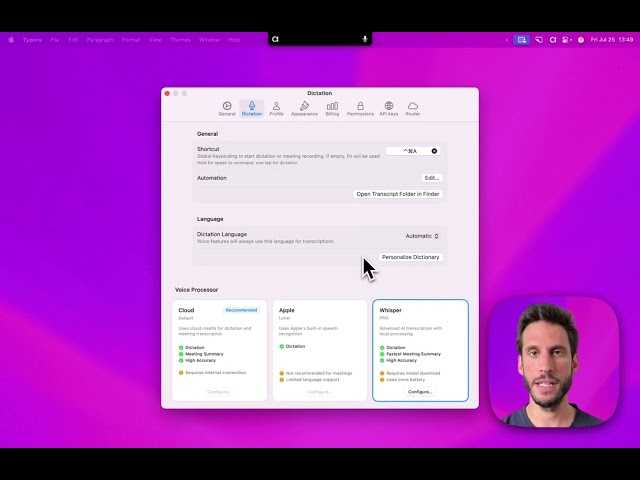The image size is (640, 480).
Task: Open the Profile settings tab
Action: coord(276,109)
